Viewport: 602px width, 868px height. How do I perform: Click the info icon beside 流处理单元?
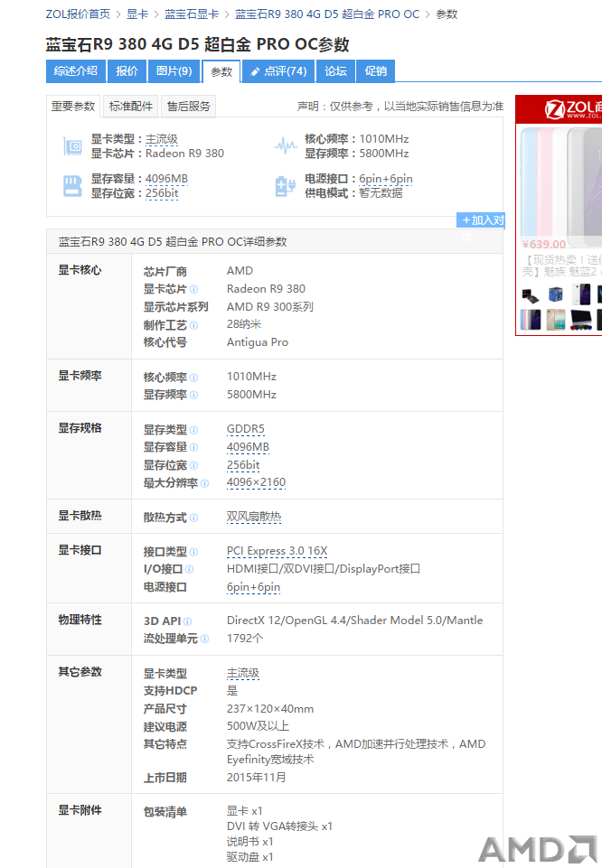(x=204, y=639)
